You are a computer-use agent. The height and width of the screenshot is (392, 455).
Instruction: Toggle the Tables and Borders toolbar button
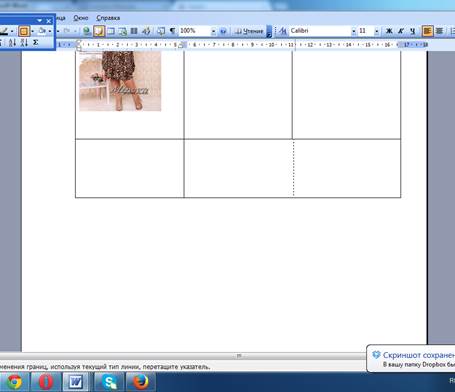point(99,31)
